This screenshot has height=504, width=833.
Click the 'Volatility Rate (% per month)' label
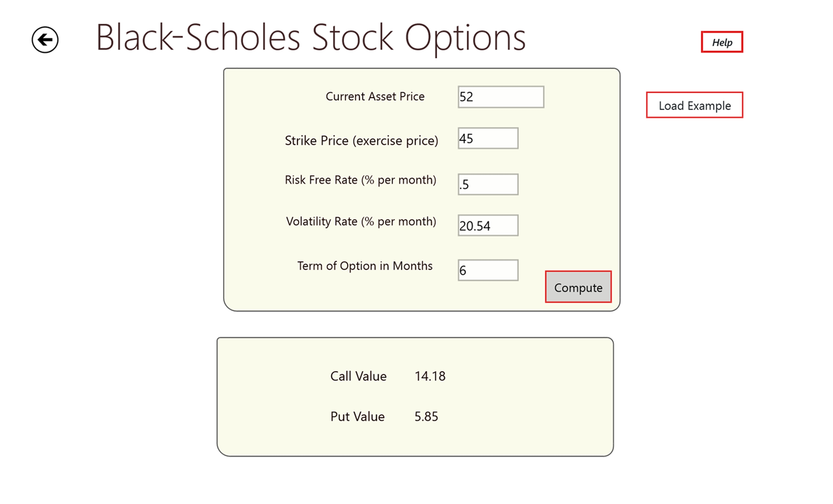coord(361,222)
